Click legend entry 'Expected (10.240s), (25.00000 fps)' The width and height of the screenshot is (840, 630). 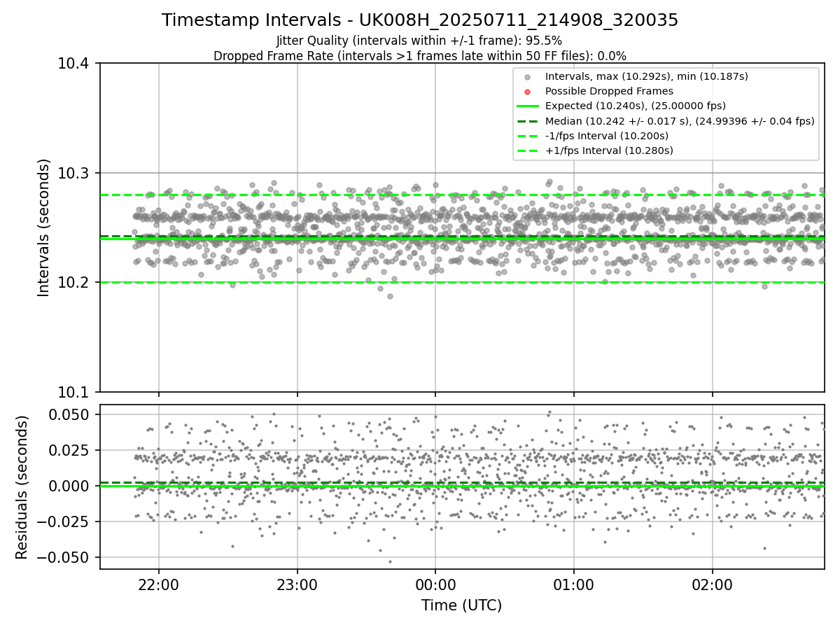(636, 106)
